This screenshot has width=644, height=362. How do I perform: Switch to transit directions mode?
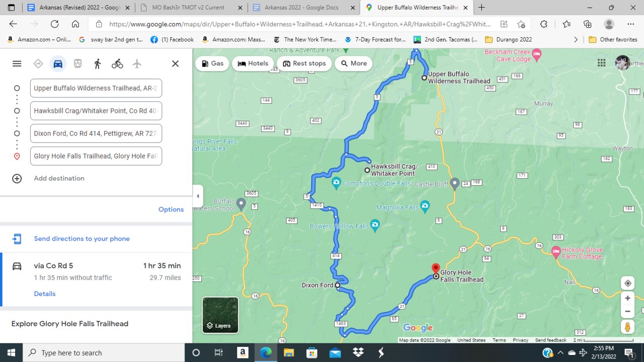(78, 63)
